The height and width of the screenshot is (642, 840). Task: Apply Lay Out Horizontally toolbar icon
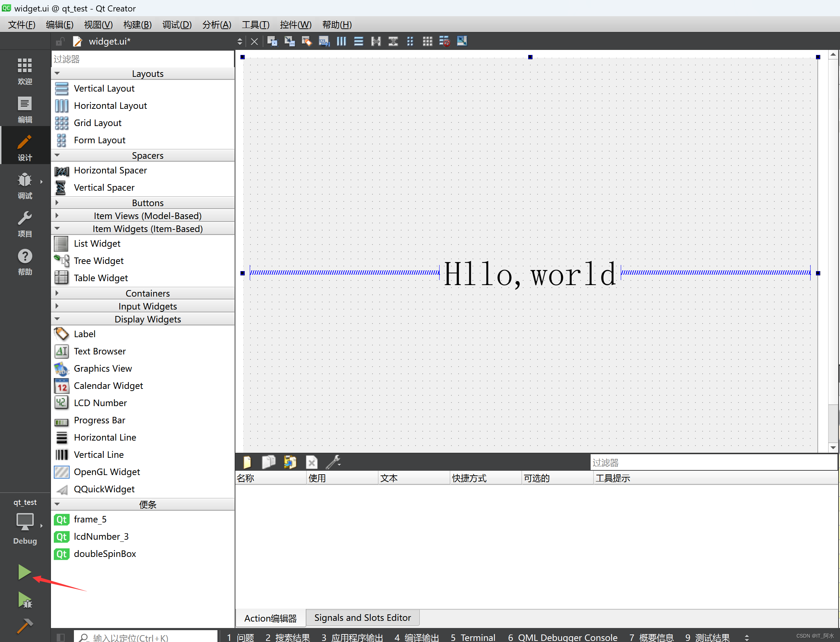pos(341,41)
